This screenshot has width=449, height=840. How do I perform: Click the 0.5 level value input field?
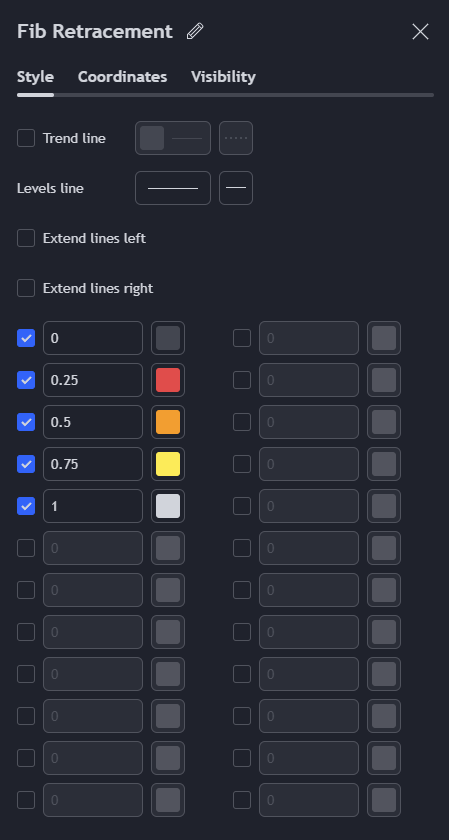[93, 422]
